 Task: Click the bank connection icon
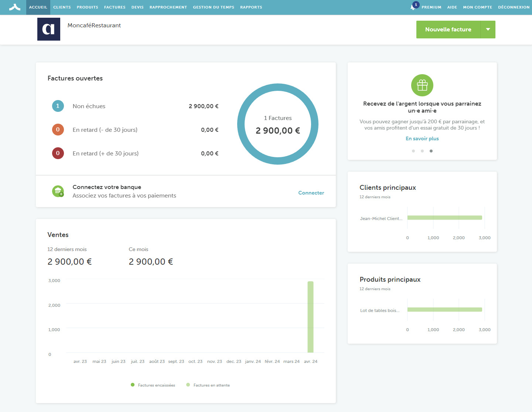(x=58, y=191)
